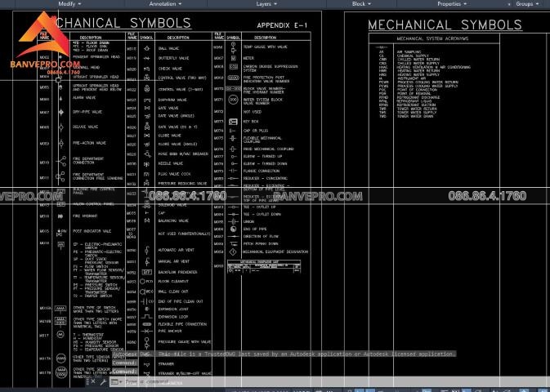Select the BALANCING VALVE description text
550x392 pixels.
[x=173, y=220]
